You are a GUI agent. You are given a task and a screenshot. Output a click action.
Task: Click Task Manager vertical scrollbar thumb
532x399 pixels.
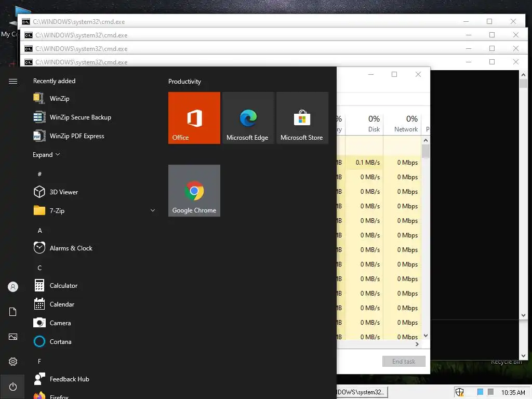point(425,151)
